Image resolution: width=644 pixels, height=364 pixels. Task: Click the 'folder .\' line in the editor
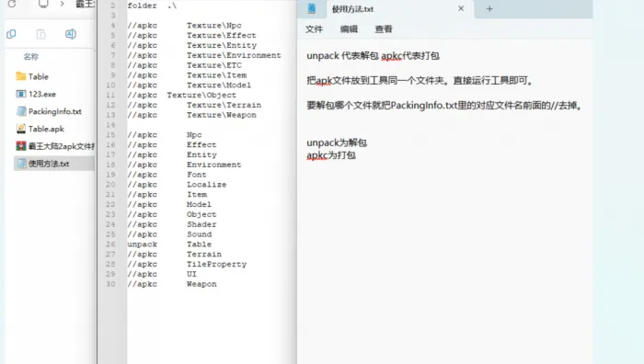152,6
